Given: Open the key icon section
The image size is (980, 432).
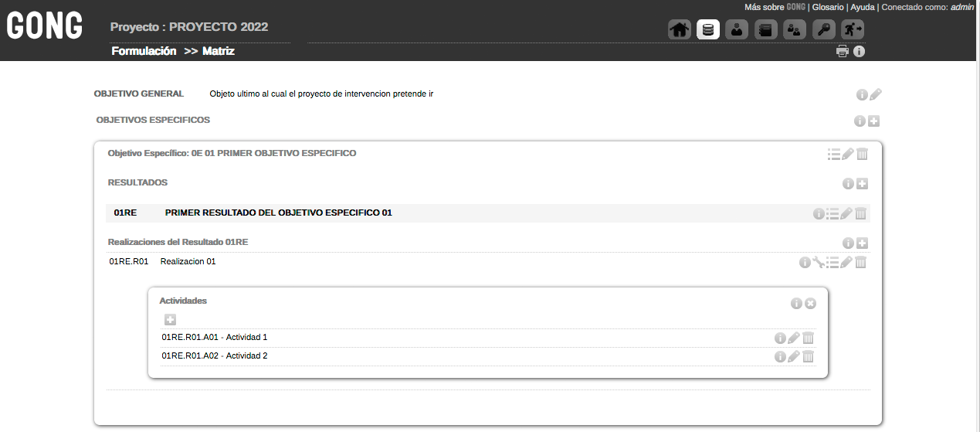Looking at the screenshot, I should (x=824, y=30).
